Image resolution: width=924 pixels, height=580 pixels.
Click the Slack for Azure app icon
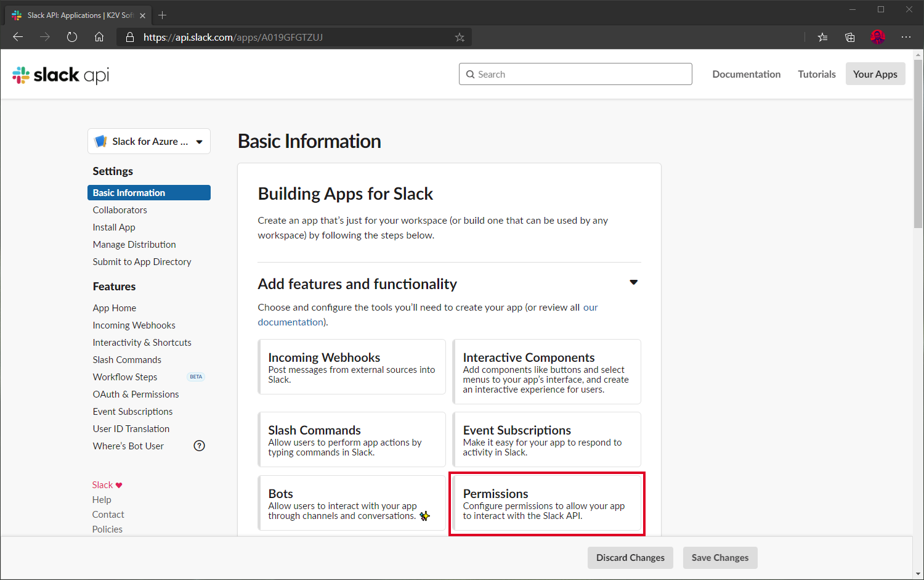click(x=100, y=141)
